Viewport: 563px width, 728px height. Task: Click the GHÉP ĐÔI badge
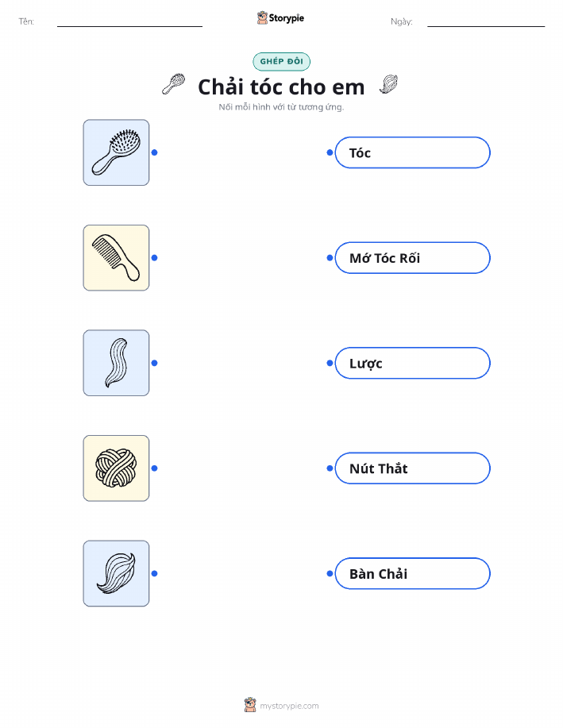click(x=281, y=61)
